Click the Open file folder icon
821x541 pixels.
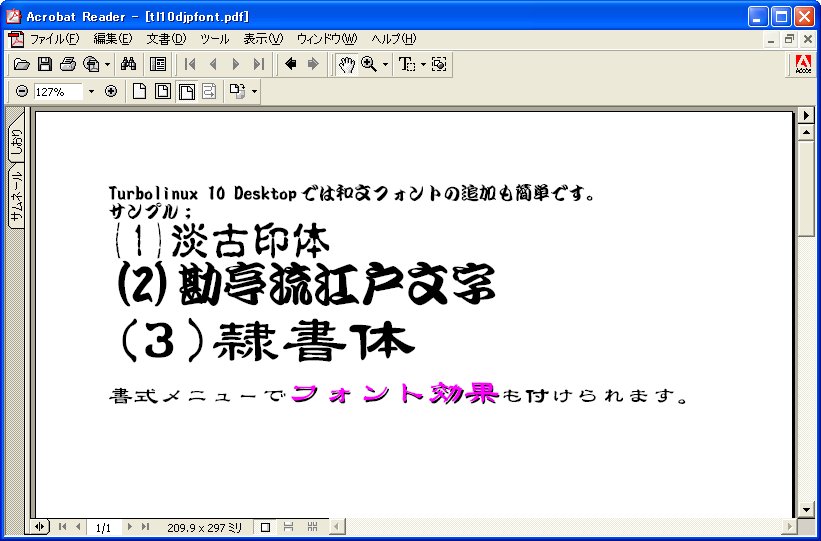point(21,64)
